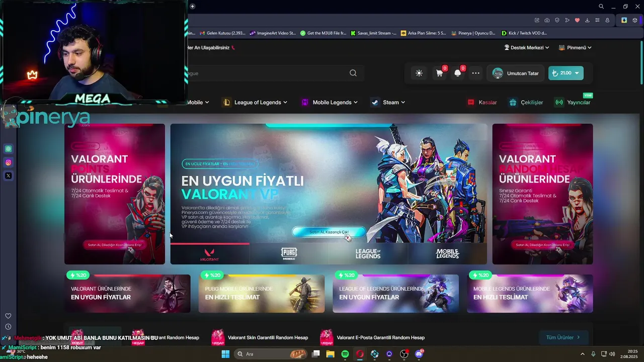The width and height of the screenshot is (644, 362).
Task: Open the extensions cube icon
Action: coord(635,20)
